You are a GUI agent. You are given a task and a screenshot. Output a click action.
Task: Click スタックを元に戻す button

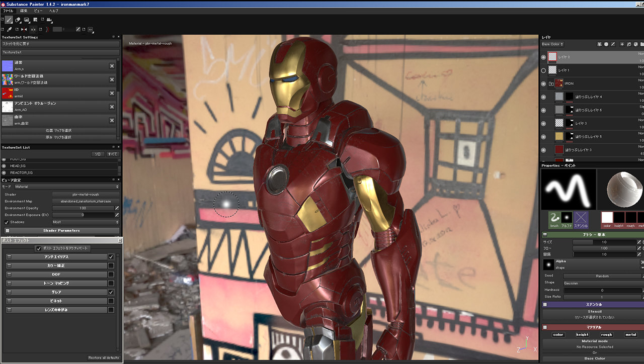(x=59, y=44)
